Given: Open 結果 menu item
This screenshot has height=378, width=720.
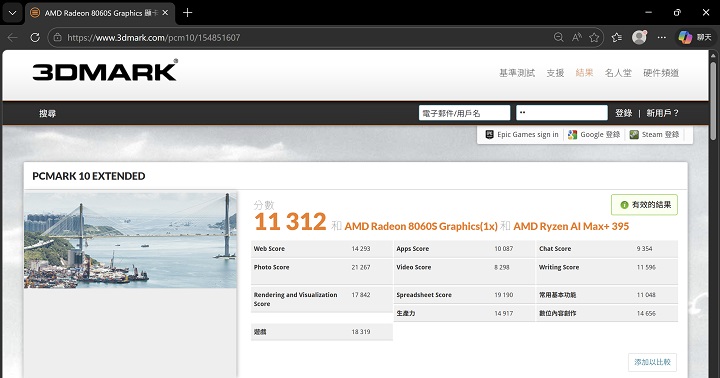Looking at the screenshot, I should (585, 73).
